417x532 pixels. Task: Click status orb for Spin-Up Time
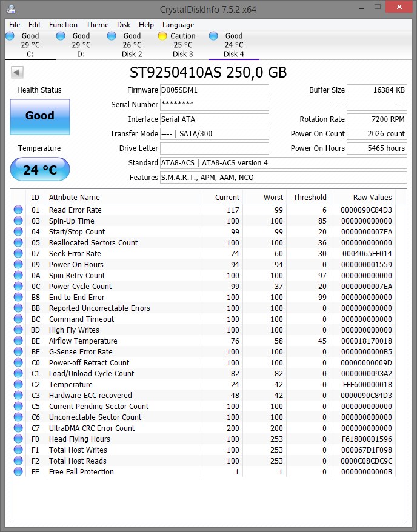[x=18, y=221]
